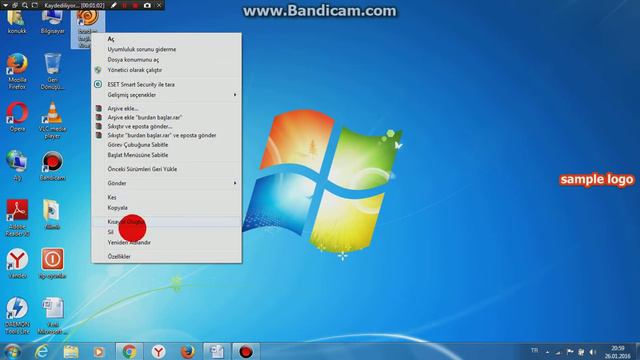
Task: Pause recording on the Bandicam bar
Action: (125, 5)
